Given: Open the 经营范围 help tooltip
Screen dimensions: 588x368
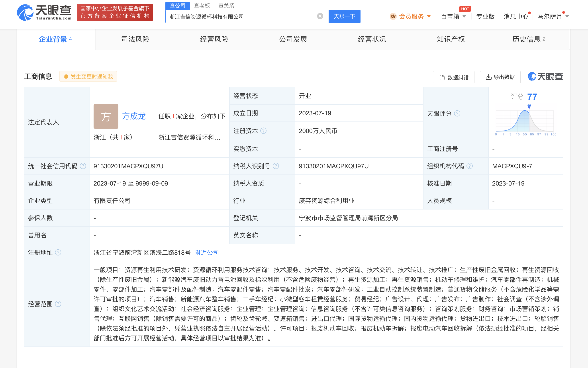Looking at the screenshot, I should point(58,304).
